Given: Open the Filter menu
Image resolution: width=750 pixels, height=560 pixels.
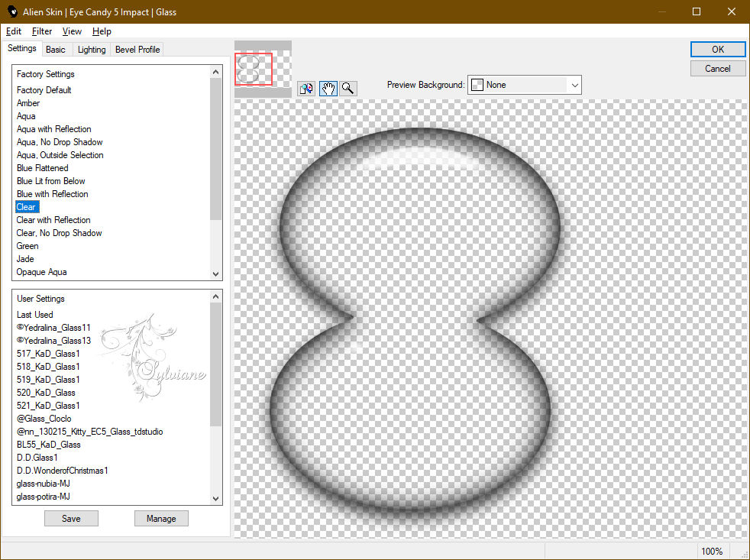Looking at the screenshot, I should pyautogui.click(x=41, y=31).
